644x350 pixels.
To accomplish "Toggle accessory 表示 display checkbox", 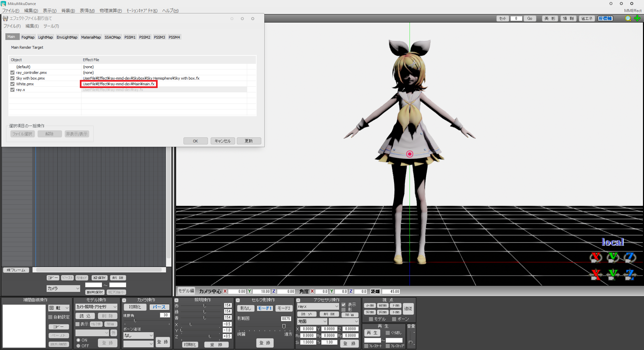I will (x=343, y=305).
